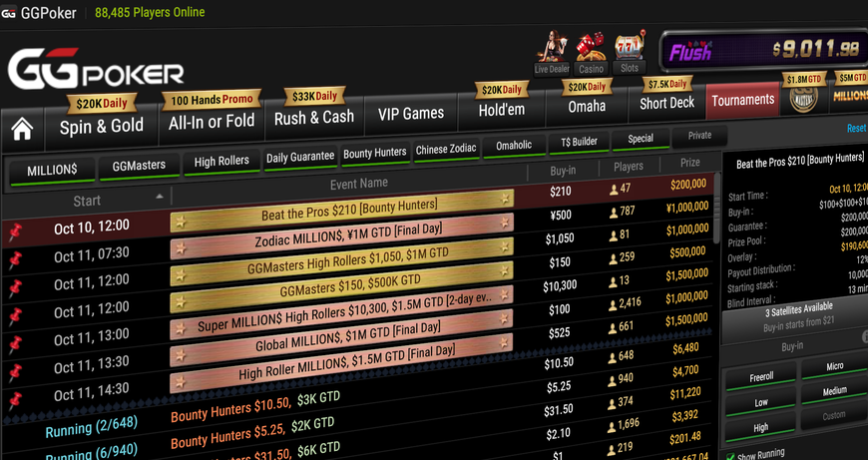This screenshot has width=868, height=460.
Task: Click the 88,485 Players Online text
Action: point(150,12)
